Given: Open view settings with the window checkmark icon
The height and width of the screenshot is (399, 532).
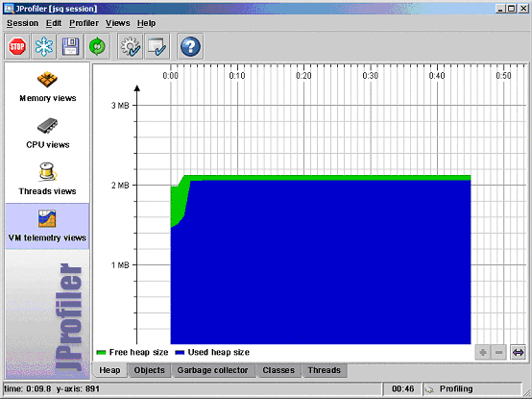Looking at the screenshot, I should tap(157, 46).
